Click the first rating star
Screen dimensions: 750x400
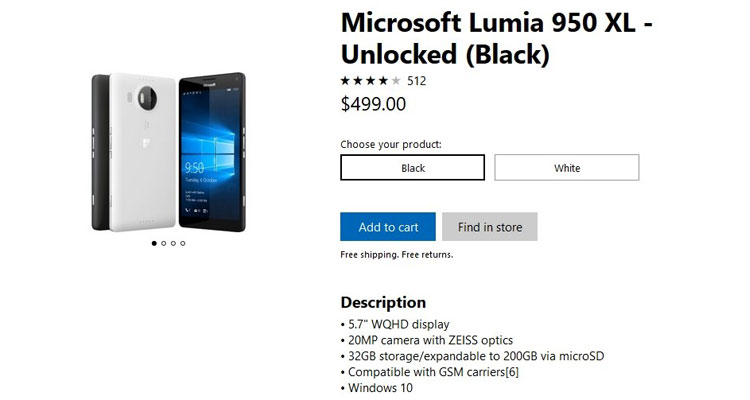pyautogui.click(x=346, y=81)
